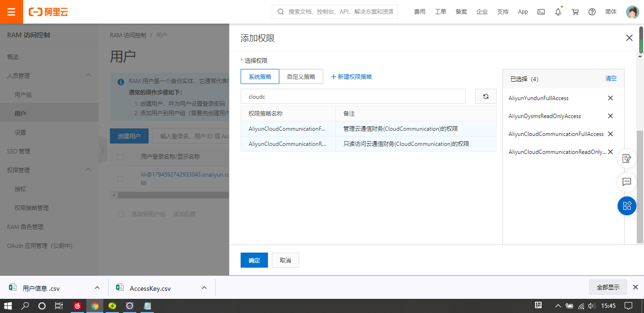Viewport: 644px width, 313px height.
Task: Open the feedback edit floating icon
Action: coord(627,158)
